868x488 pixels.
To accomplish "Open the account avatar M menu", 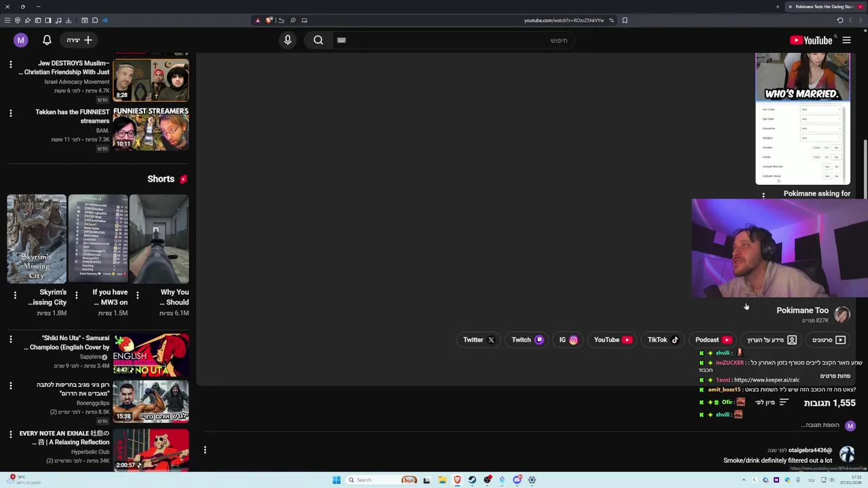I will pyautogui.click(x=20, y=40).
